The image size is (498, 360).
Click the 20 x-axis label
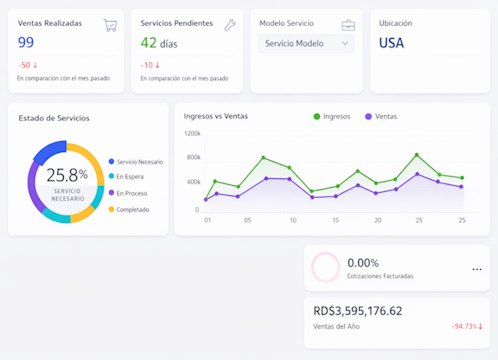click(x=378, y=220)
